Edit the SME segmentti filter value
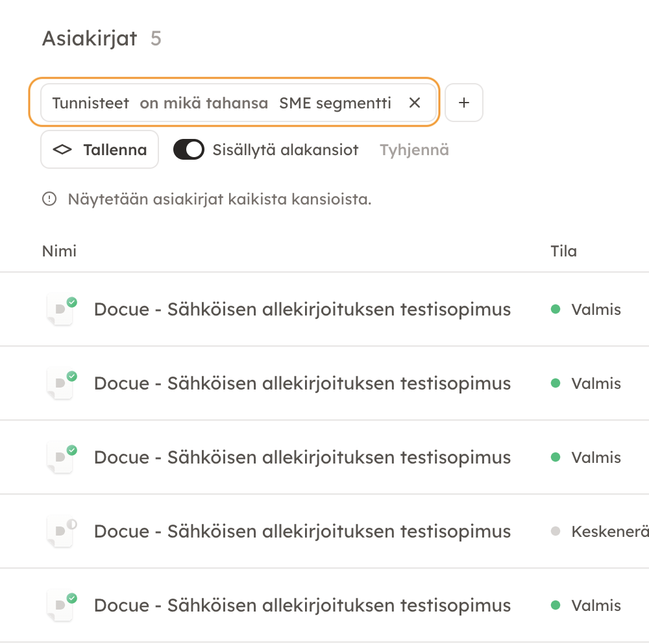Image resolution: width=649 pixels, height=644 pixels. [335, 103]
